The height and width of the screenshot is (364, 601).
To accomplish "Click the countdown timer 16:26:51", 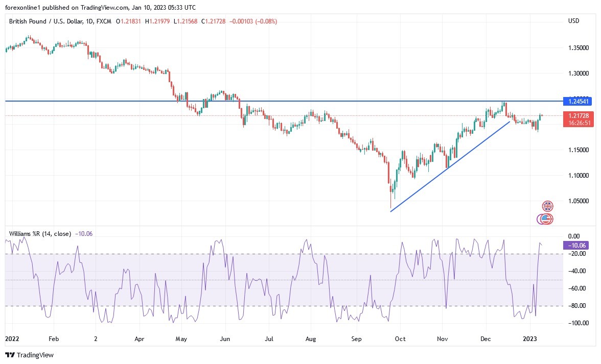I will pyautogui.click(x=580, y=123).
